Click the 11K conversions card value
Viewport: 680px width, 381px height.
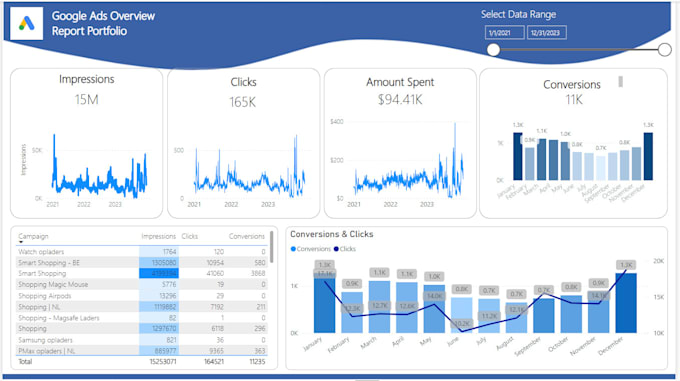point(574,100)
